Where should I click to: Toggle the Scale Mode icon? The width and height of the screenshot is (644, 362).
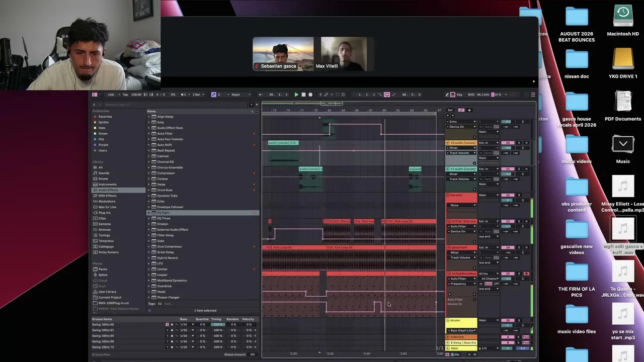click(213, 95)
